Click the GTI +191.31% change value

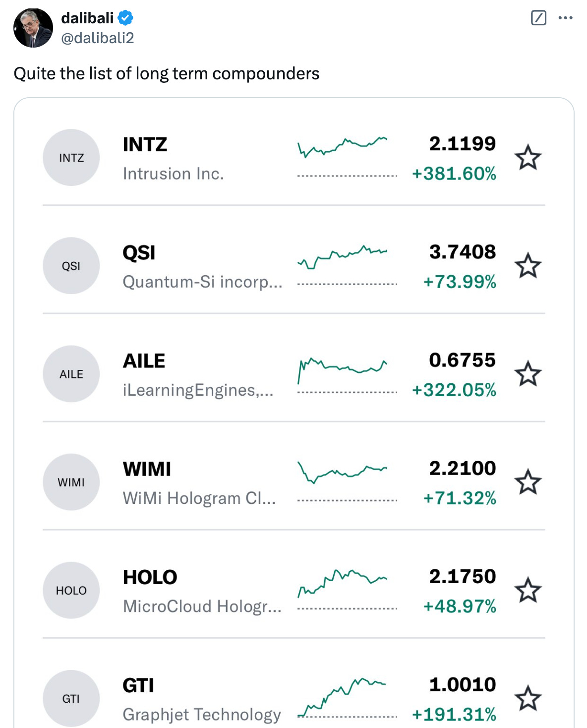(x=454, y=714)
